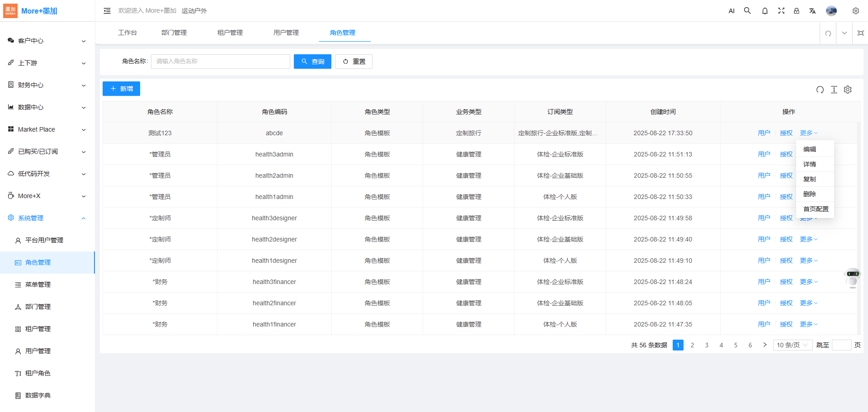The width and height of the screenshot is (868, 412).
Task: Focus the 角色名称 input field
Action: coord(220,62)
